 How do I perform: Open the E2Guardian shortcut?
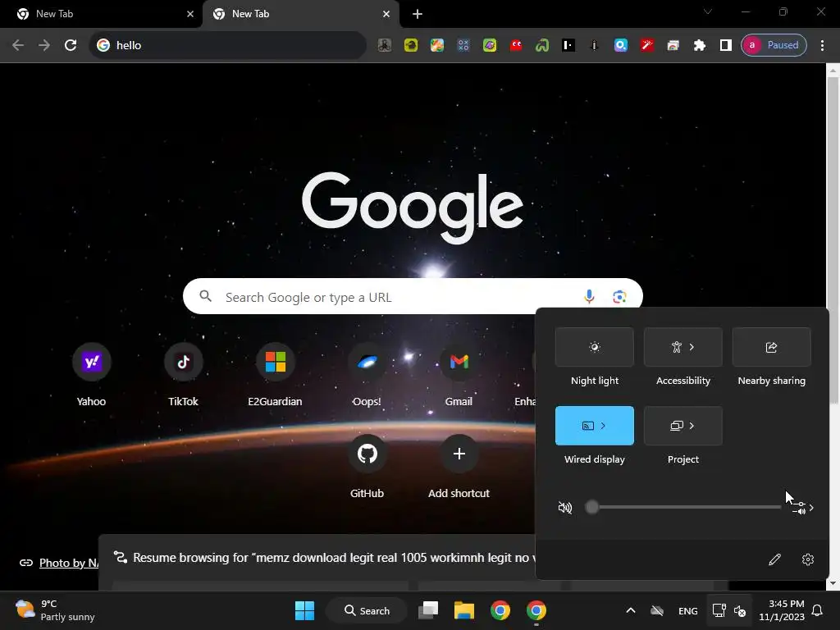pyautogui.click(x=275, y=374)
